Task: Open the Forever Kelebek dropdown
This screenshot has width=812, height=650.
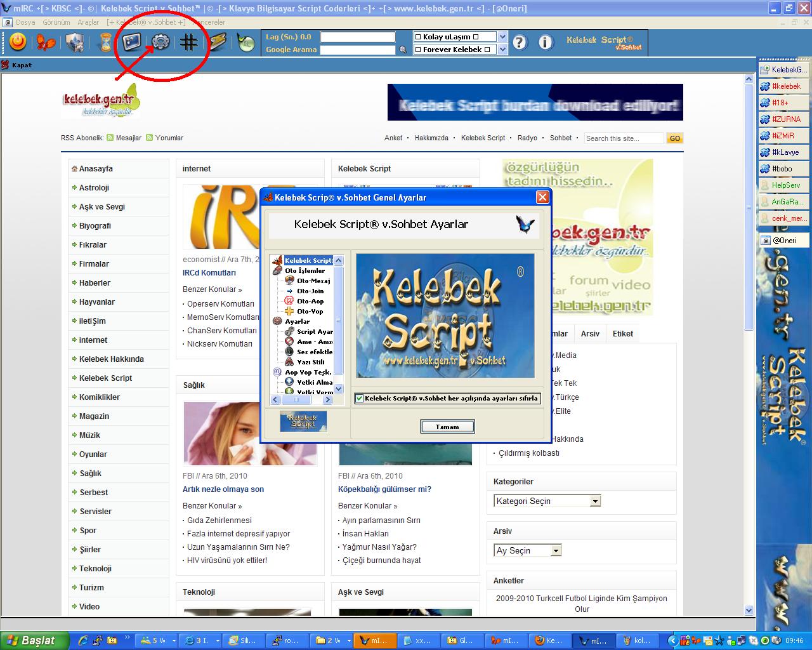Action: (x=502, y=50)
